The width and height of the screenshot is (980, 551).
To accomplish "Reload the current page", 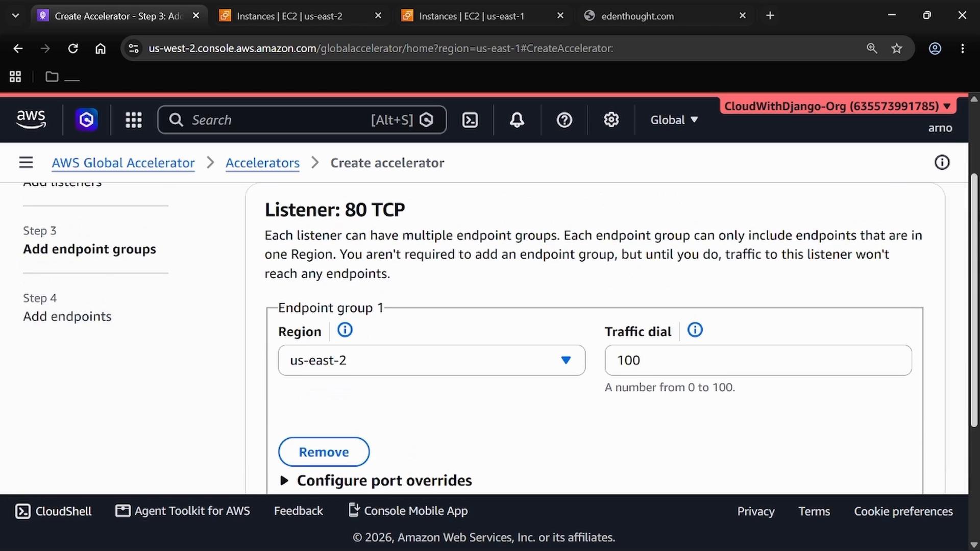I will [x=73, y=48].
